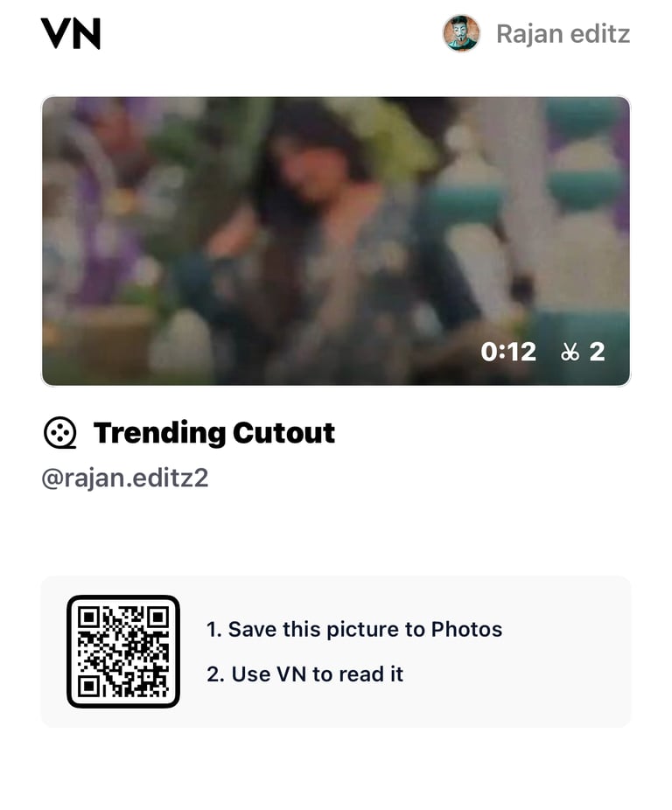Select the step 2 'Use VN to read it' text
This screenshot has height=810, width=672.
pyautogui.click(x=304, y=674)
